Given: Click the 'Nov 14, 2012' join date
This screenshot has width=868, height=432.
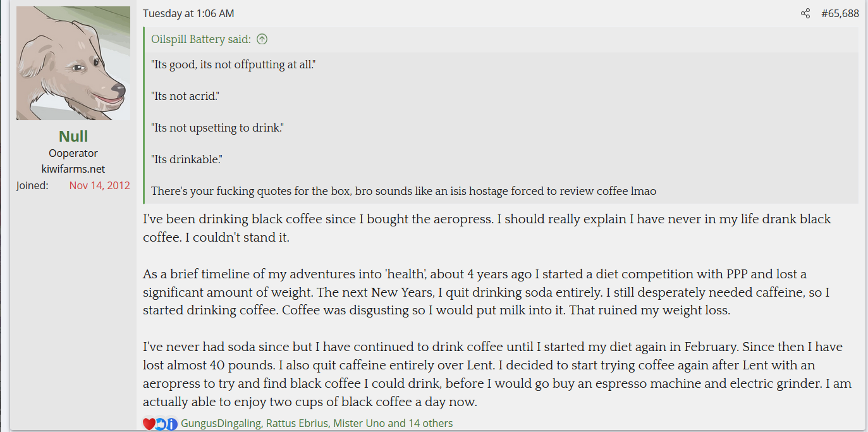Looking at the screenshot, I should (99, 185).
